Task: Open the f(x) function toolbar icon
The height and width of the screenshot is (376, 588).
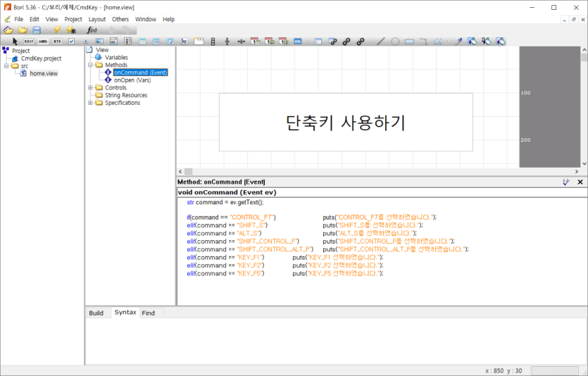Action: click(x=92, y=30)
